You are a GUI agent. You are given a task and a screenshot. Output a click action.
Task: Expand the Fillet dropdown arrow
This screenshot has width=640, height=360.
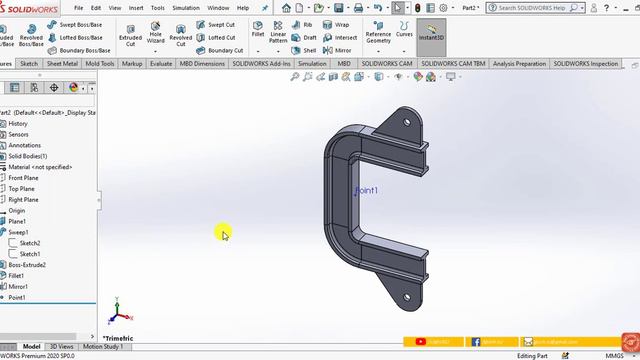[258, 51]
